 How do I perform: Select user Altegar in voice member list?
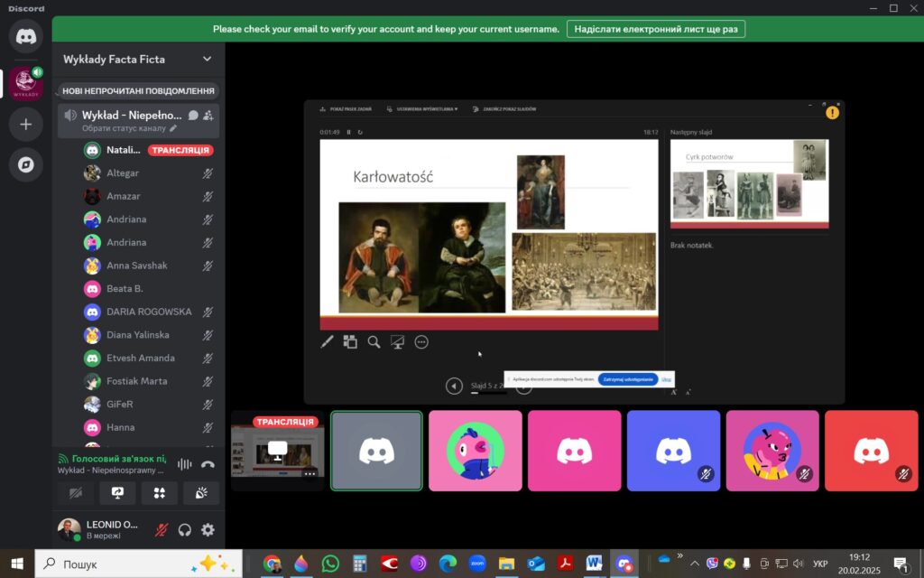(x=123, y=173)
